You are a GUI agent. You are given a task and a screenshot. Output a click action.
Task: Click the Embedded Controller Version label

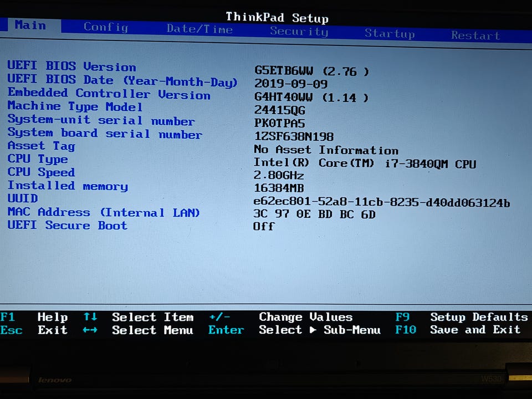coord(109,94)
